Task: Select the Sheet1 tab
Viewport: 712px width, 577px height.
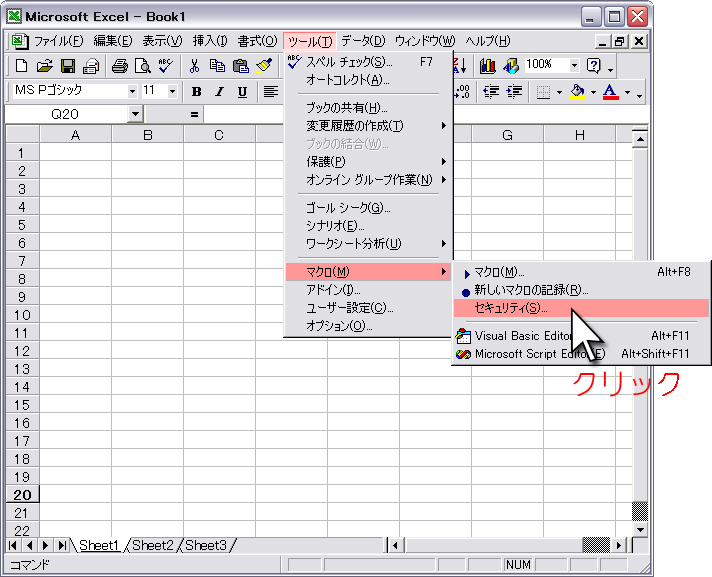Action: 99,545
